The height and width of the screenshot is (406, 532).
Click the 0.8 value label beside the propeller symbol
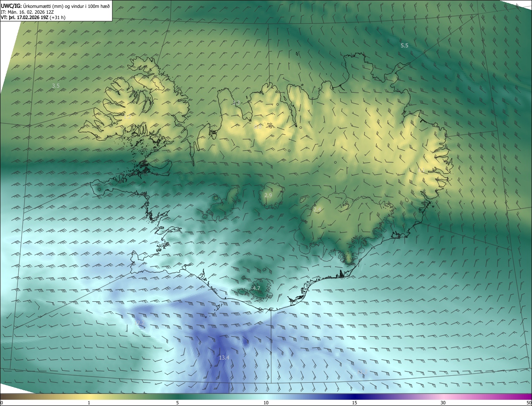[x=258, y=127]
